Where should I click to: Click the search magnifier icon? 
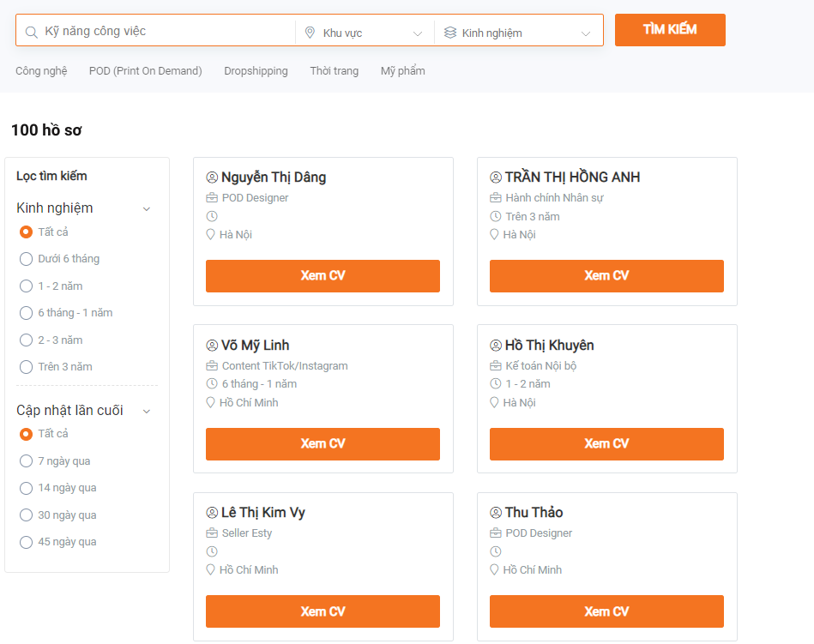pos(32,33)
